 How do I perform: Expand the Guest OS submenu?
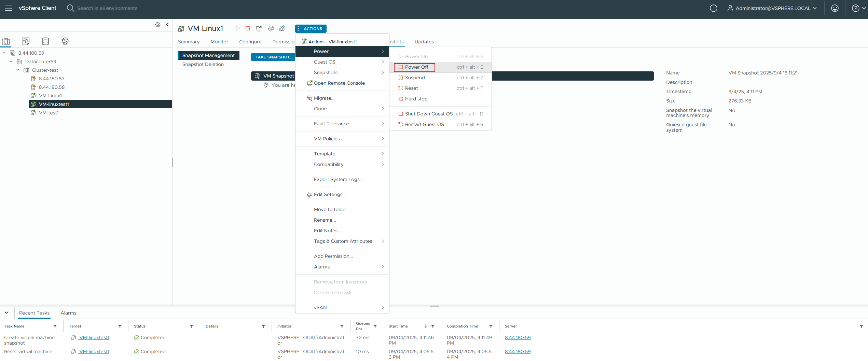point(342,62)
